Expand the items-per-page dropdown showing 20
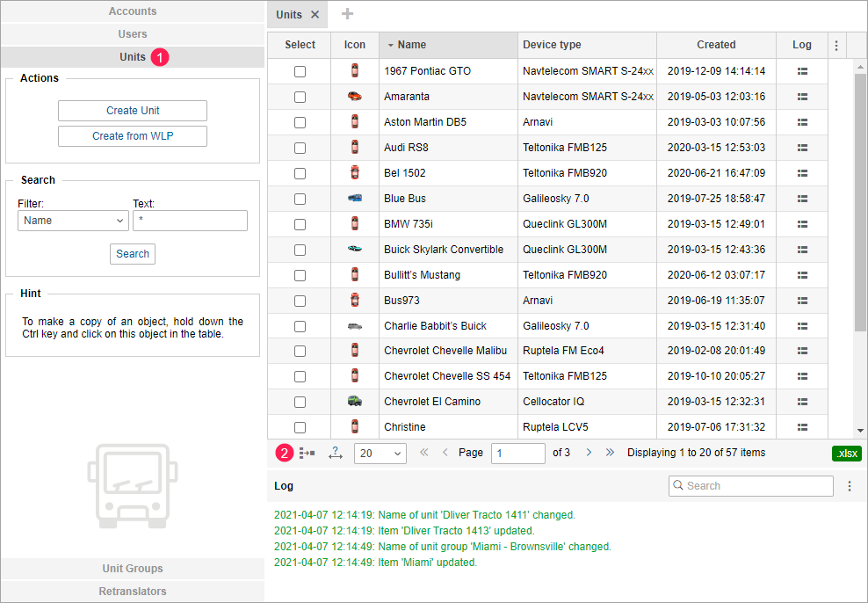 pos(380,454)
